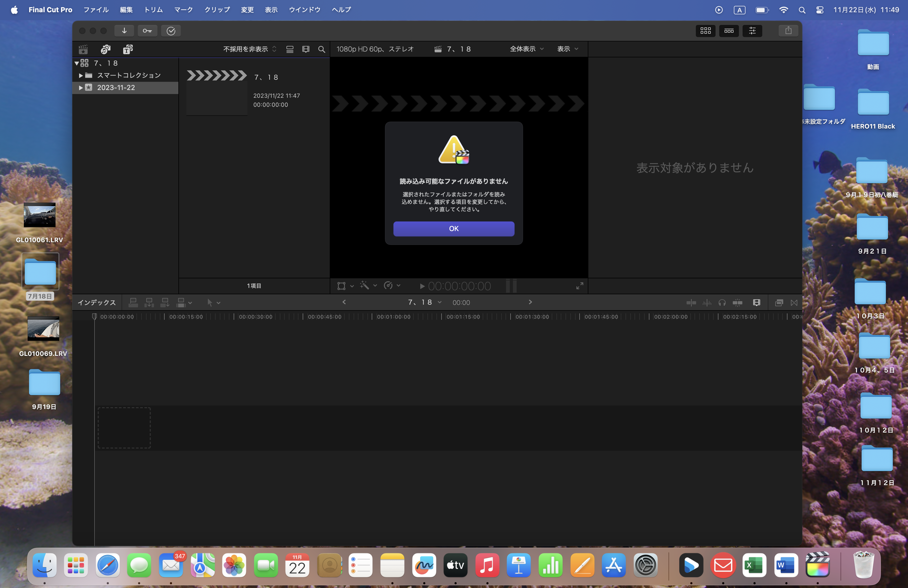This screenshot has width=908, height=588.
Task: Click the browser search magnifier icon
Action: click(322, 49)
